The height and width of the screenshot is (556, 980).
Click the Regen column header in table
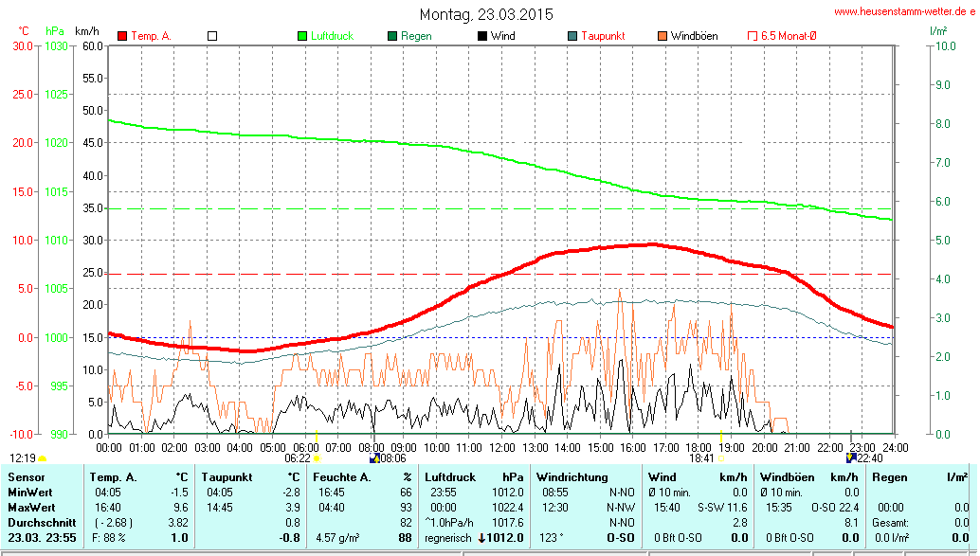tap(889, 477)
